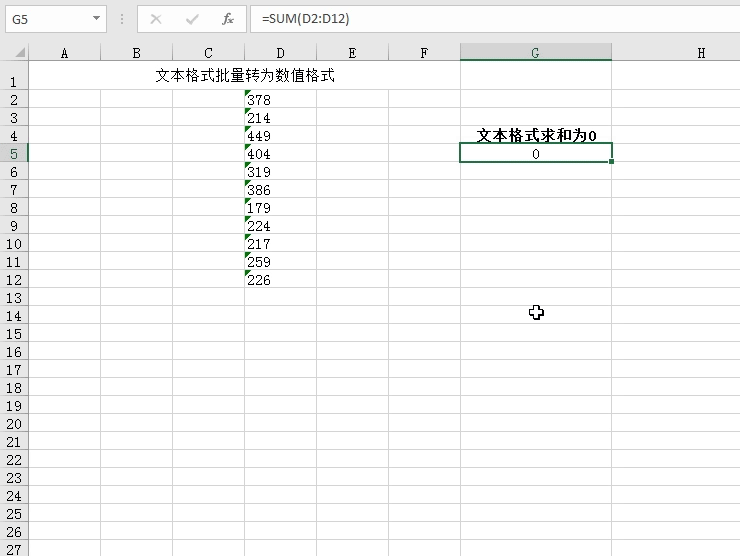The image size is (740, 556).
Task: Click the sum result cell showing 0
Action: [536, 153]
